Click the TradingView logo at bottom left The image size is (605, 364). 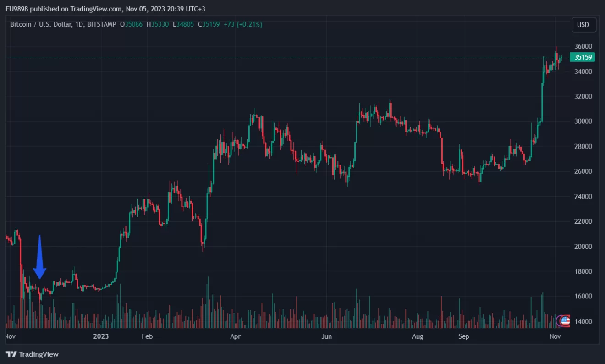coord(32,354)
